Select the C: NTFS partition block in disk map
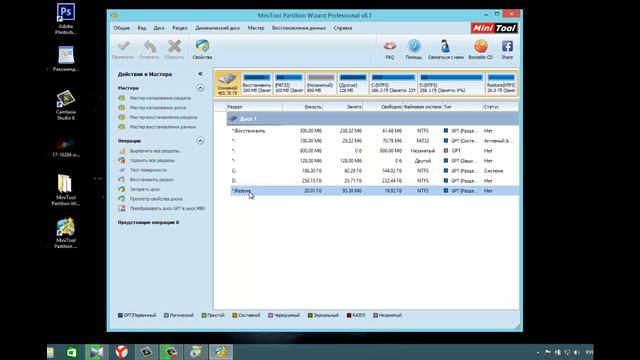The width and height of the screenshot is (640, 360). [x=393, y=84]
